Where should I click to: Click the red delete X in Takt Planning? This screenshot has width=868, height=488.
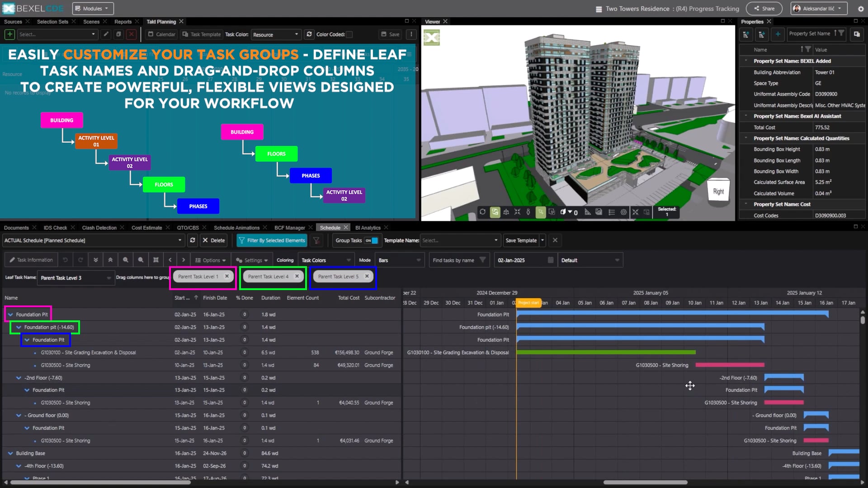point(132,34)
